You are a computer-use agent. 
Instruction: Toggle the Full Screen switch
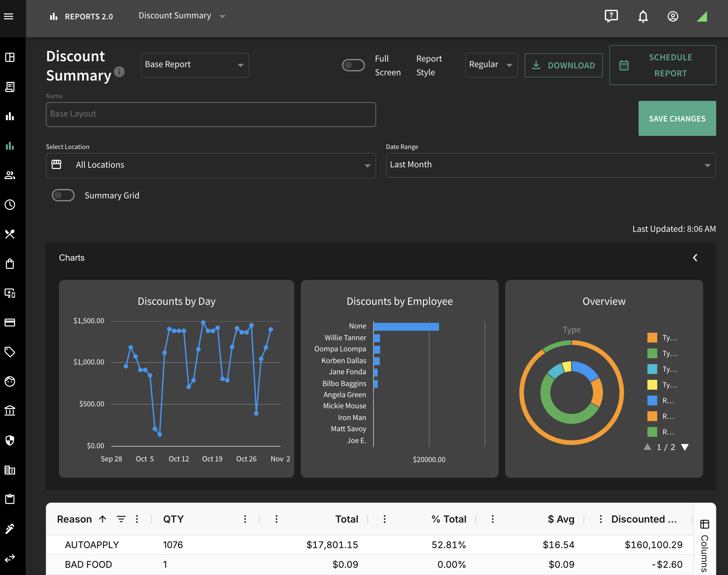(x=353, y=65)
